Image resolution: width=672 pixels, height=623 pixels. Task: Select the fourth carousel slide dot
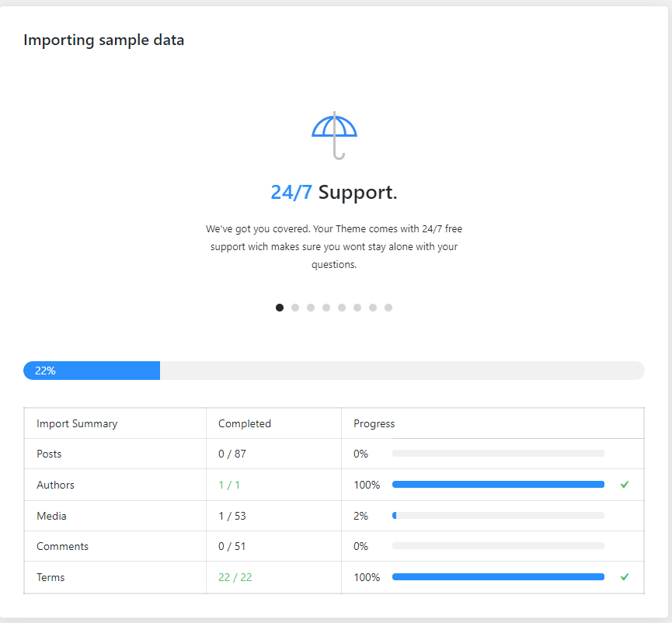point(326,308)
